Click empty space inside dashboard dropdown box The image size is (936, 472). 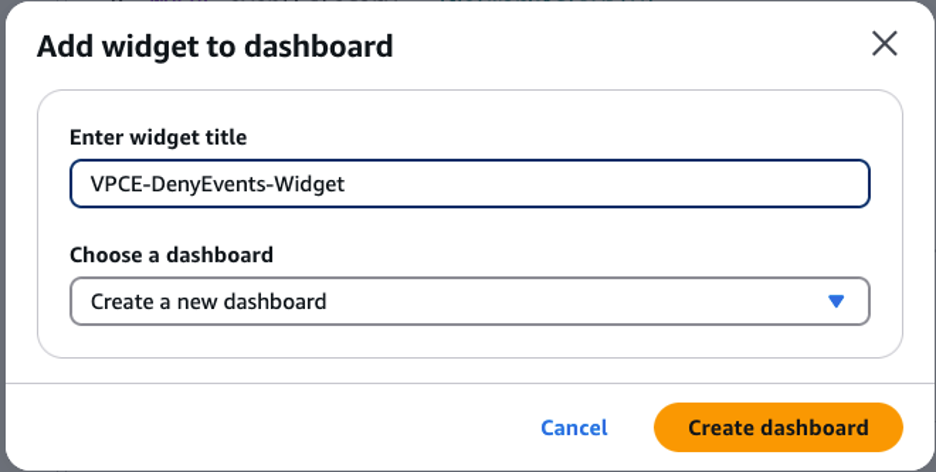click(580, 301)
